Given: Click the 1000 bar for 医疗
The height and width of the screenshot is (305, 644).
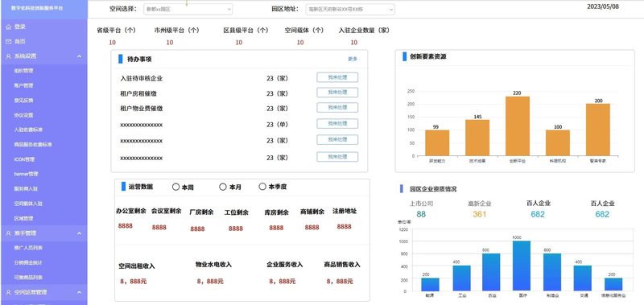Looking at the screenshot, I should tap(522, 266).
